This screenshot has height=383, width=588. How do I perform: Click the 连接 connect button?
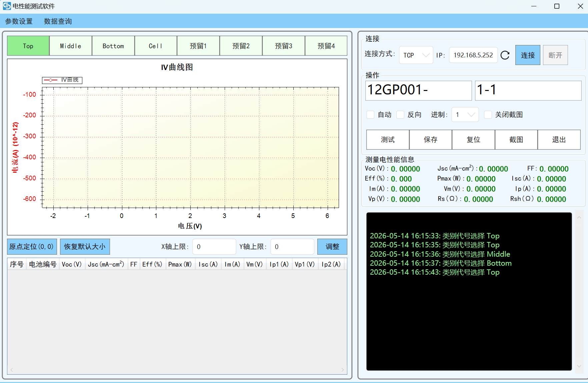coord(528,55)
